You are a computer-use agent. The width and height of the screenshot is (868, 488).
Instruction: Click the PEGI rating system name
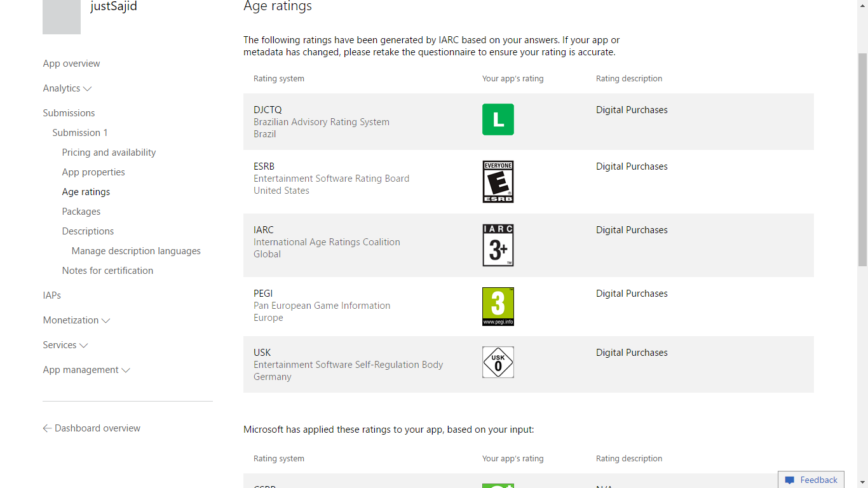tap(263, 294)
